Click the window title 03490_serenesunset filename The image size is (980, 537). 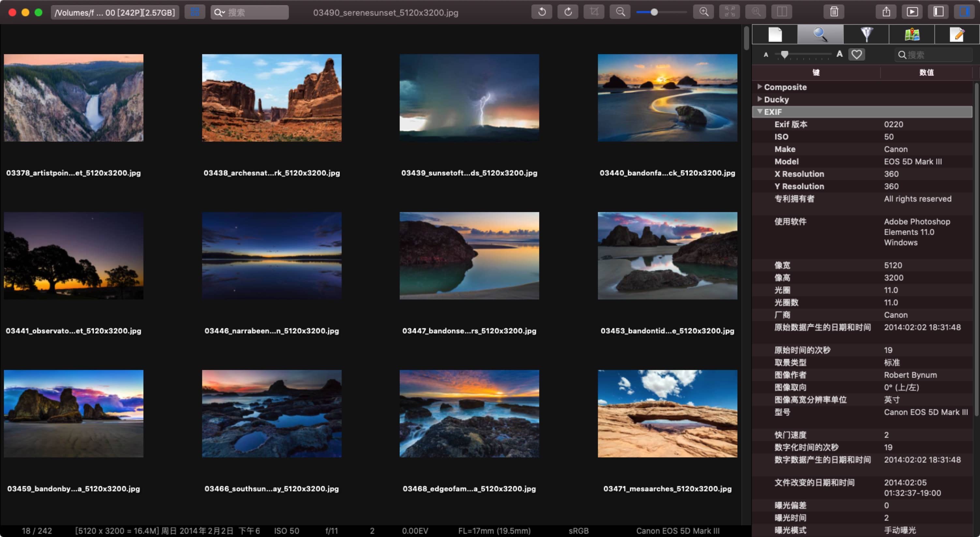[x=385, y=12]
